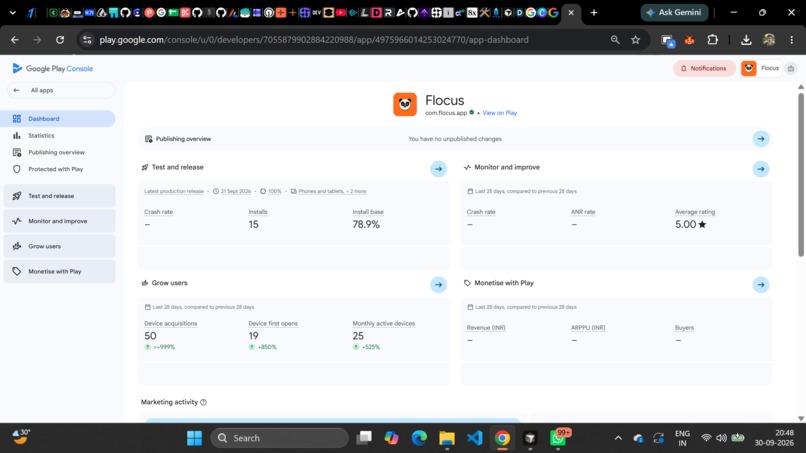Open Publishing overview in the sidebar
Viewport: 806px width, 453px height.
58,153
